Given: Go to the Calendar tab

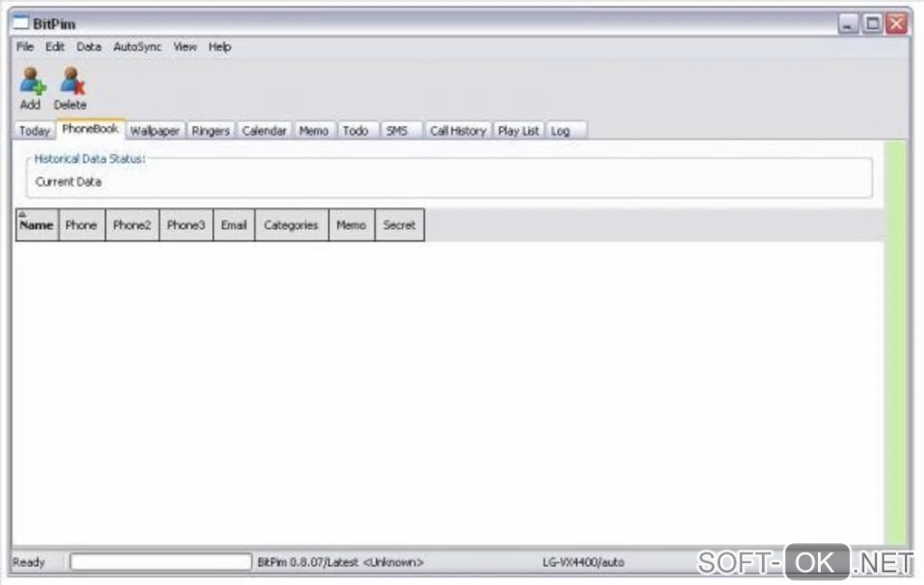Looking at the screenshot, I should point(264,130).
